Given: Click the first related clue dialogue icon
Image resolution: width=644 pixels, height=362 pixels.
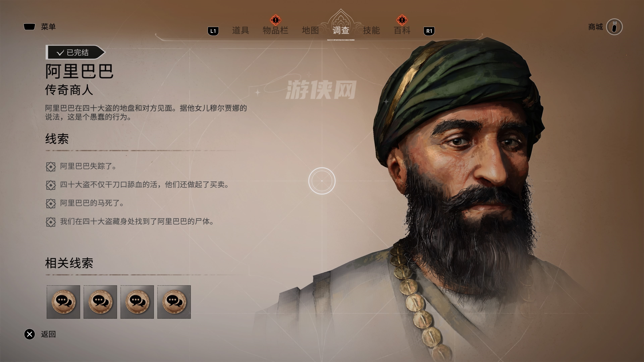Looking at the screenshot, I should click(63, 302).
